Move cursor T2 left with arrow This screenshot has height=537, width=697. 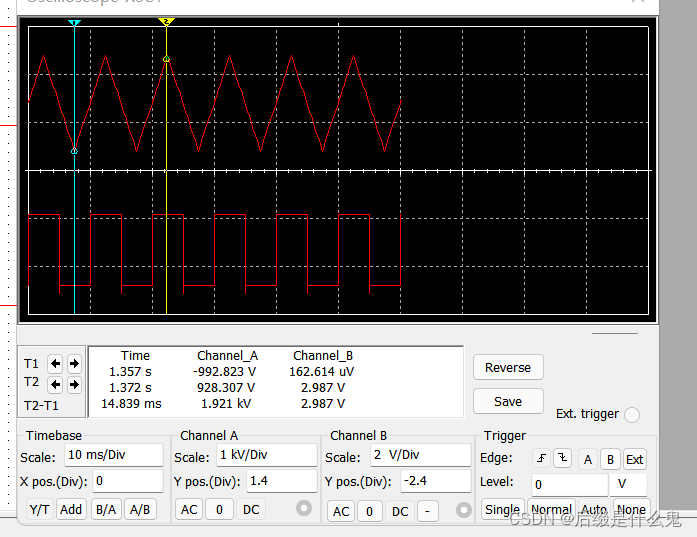coord(55,384)
